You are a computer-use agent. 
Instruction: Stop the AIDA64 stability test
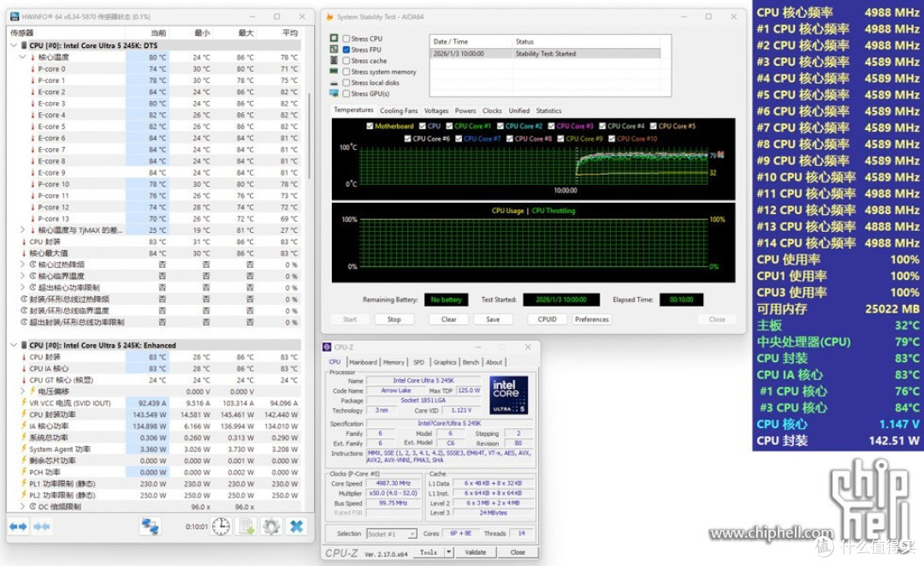[x=394, y=319]
